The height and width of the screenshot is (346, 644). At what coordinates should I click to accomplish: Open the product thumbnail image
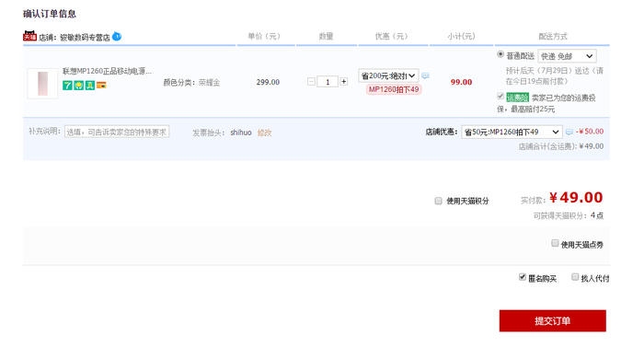[42, 84]
